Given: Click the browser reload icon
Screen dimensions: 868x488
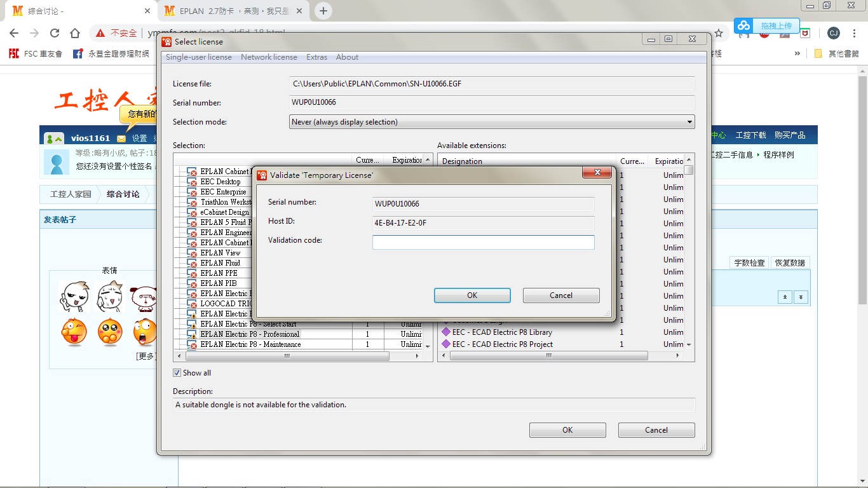Looking at the screenshot, I should pyautogui.click(x=55, y=33).
